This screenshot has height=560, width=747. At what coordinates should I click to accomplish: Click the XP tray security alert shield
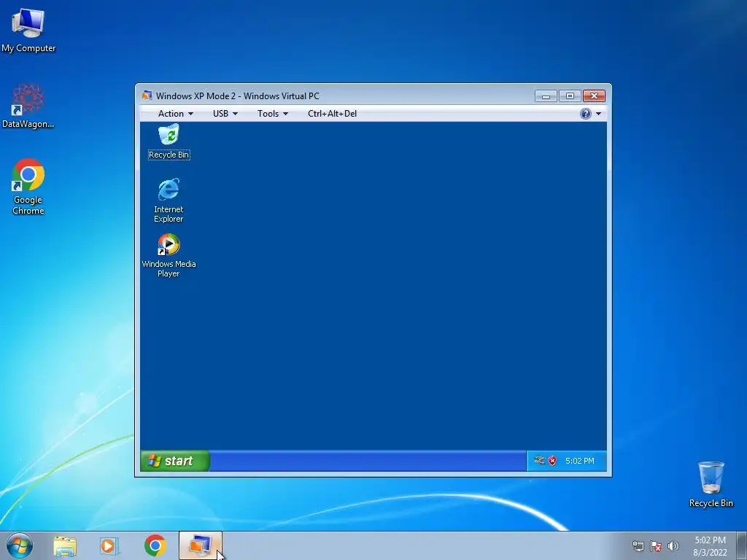click(552, 461)
